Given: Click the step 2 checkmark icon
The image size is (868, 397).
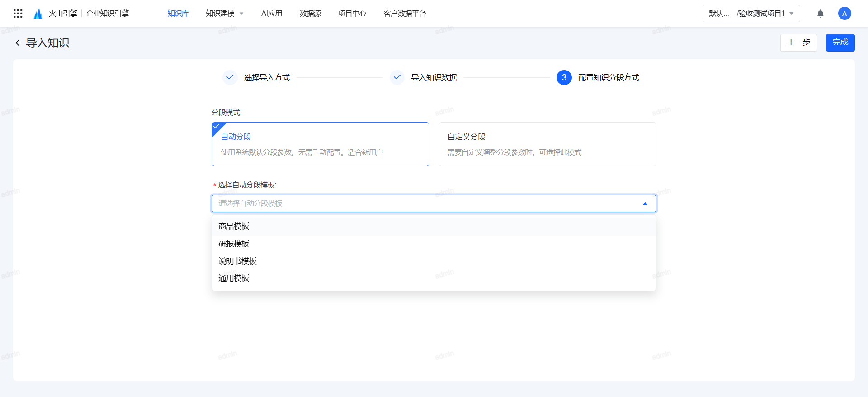Looking at the screenshot, I should click(x=397, y=77).
